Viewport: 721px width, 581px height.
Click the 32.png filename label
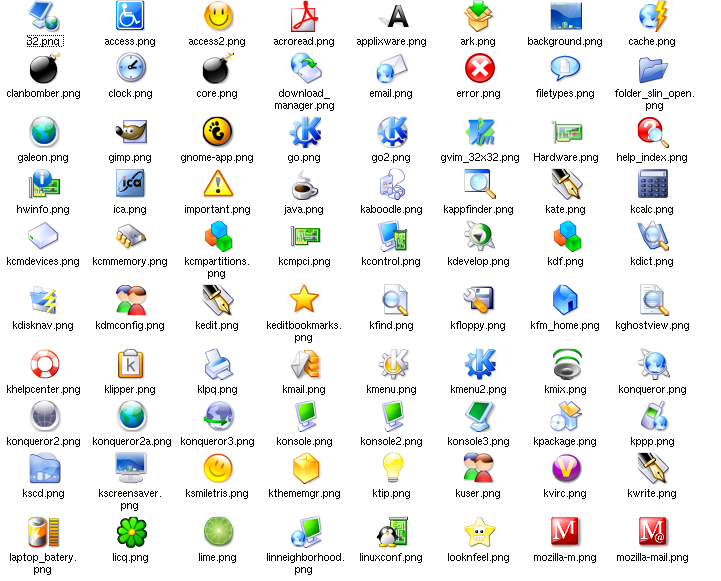[44, 42]
